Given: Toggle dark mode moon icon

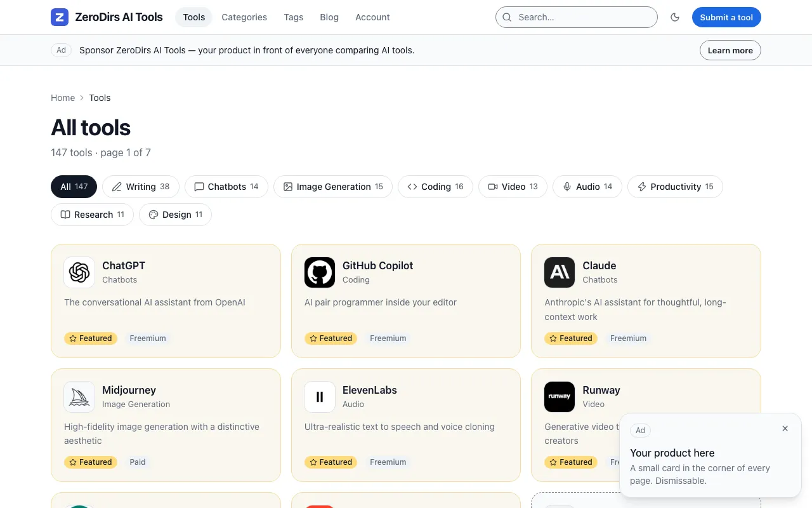Looking at the screenshot, I should (x=675, y=17).
